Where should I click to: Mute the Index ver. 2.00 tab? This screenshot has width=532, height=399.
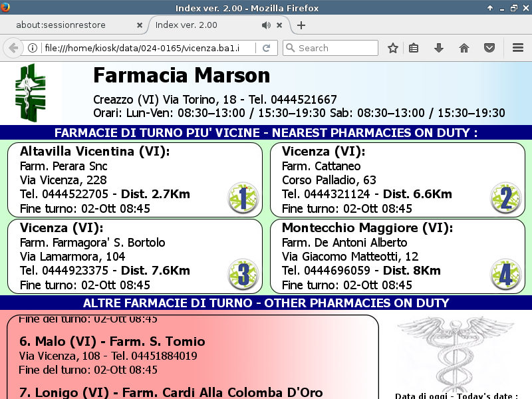(x=266, y=25)
